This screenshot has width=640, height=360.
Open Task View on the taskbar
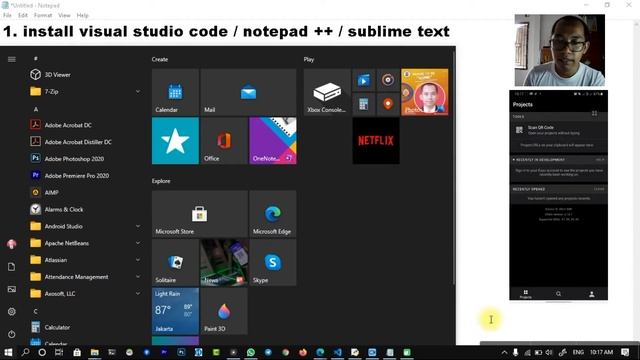click(x=59, y=352)
